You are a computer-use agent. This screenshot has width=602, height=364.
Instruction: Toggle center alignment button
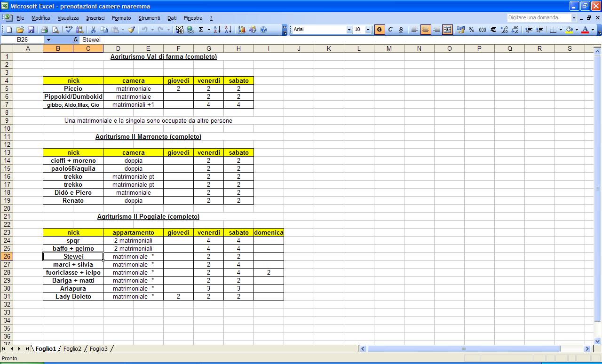[x=426, y=30]
